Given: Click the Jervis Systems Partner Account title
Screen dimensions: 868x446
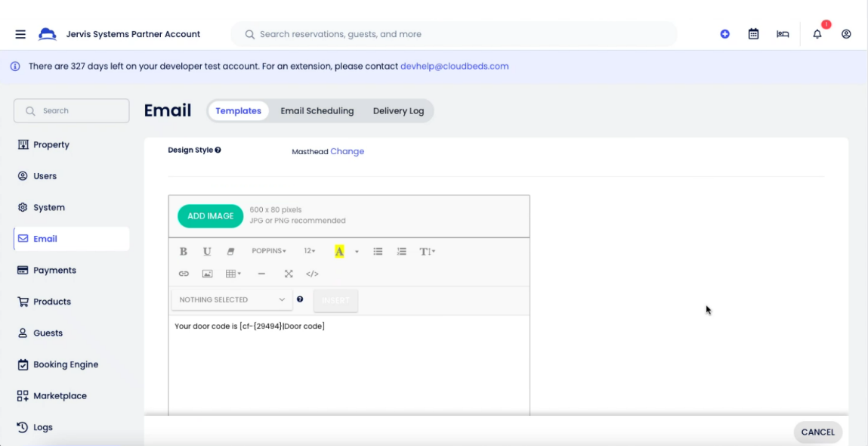Looking at the screenshot, I should 134,34.
